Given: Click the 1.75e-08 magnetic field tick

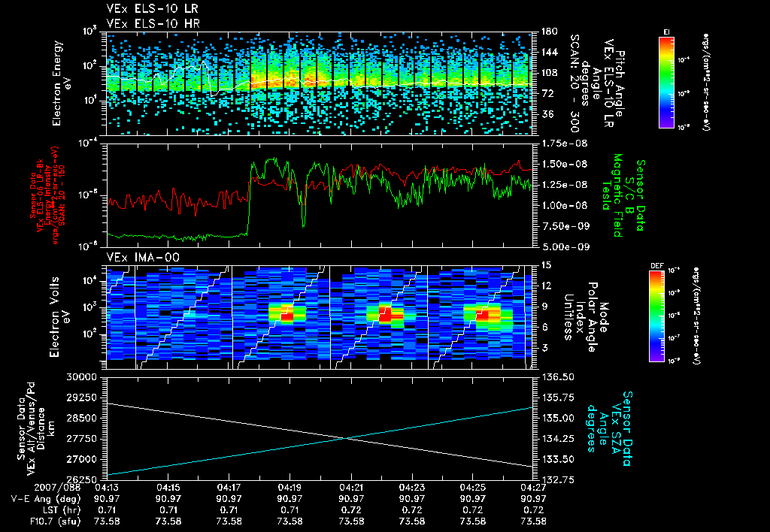Looking at the screenshot, I should tap(564, 144).
